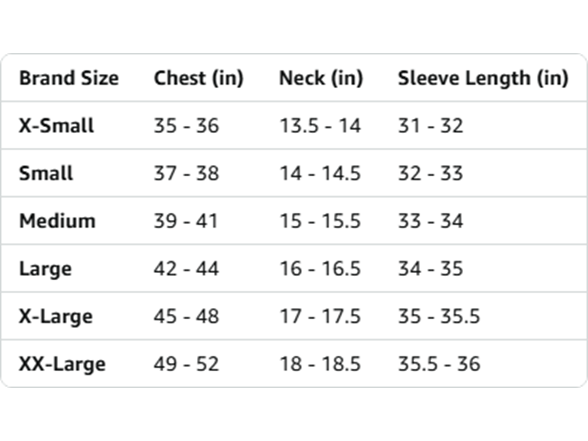Select the Medium size row label

[x=57, y=221]
